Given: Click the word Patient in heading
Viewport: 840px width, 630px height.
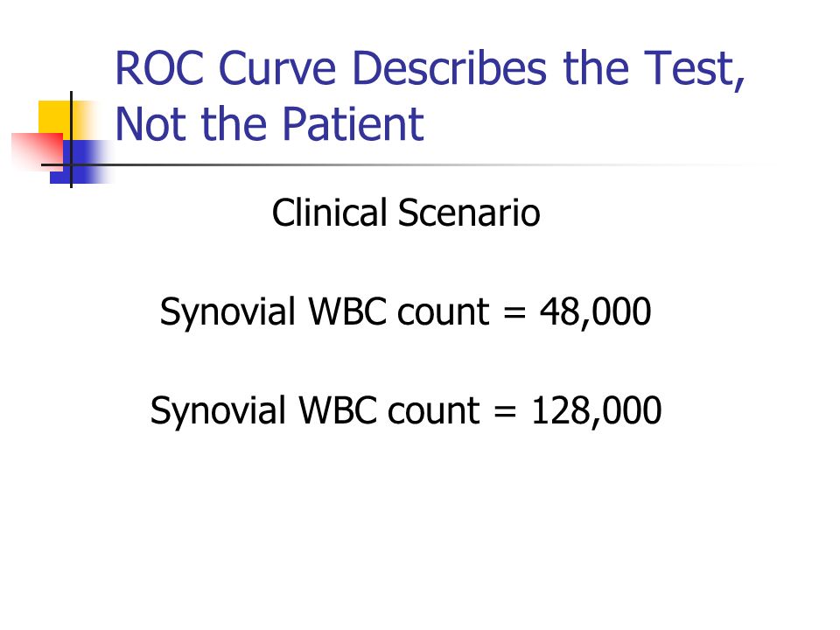Looking at the screenshot, I should tap(353, 123).
